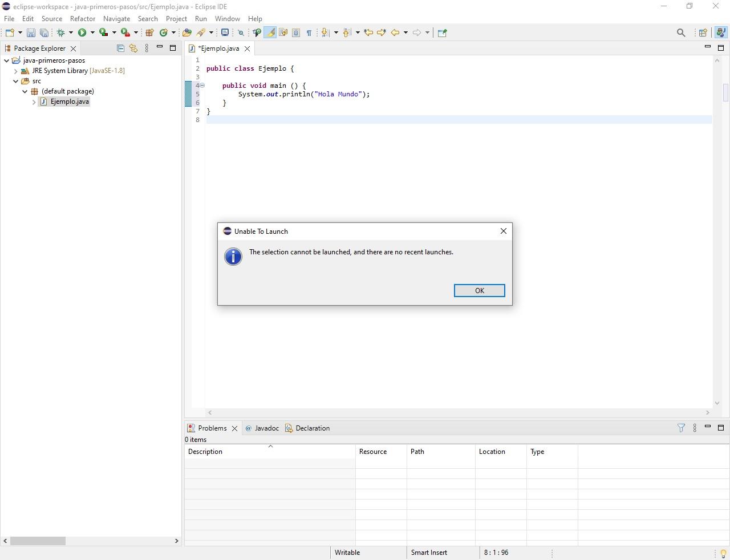Switch to the Declaration tab
Screen dimensions: 730x560
point(307,428)
